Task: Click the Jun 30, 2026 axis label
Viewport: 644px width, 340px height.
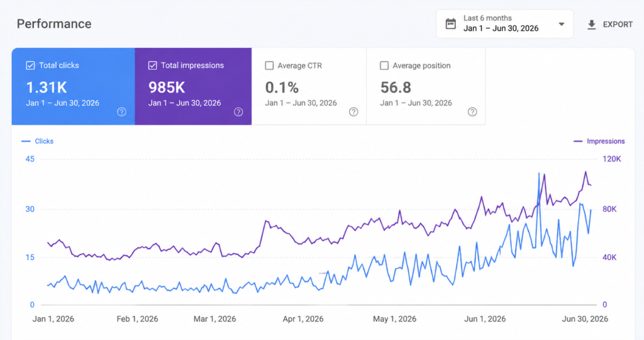Action: point(585,319)
